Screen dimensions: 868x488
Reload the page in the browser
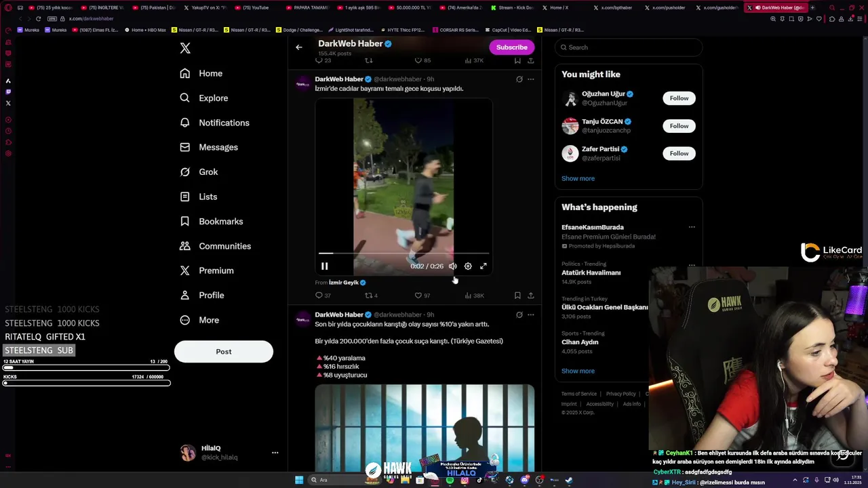38,19
